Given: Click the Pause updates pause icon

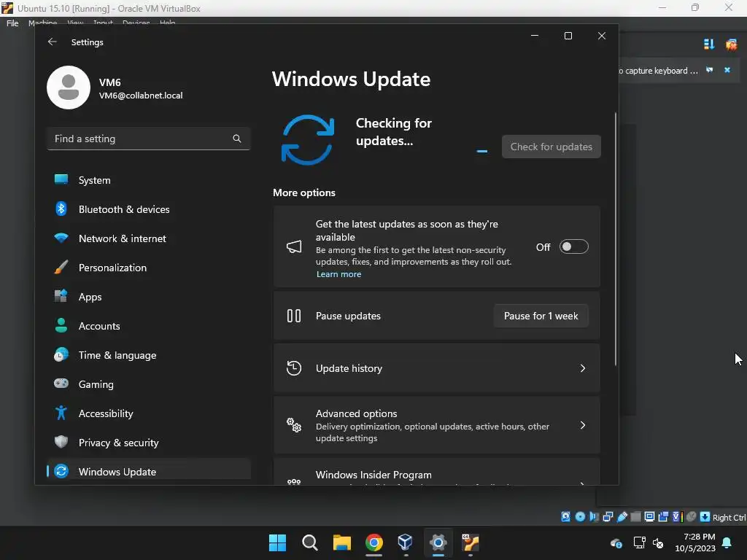Looking at the screenshot, I should tap(294, 316).
